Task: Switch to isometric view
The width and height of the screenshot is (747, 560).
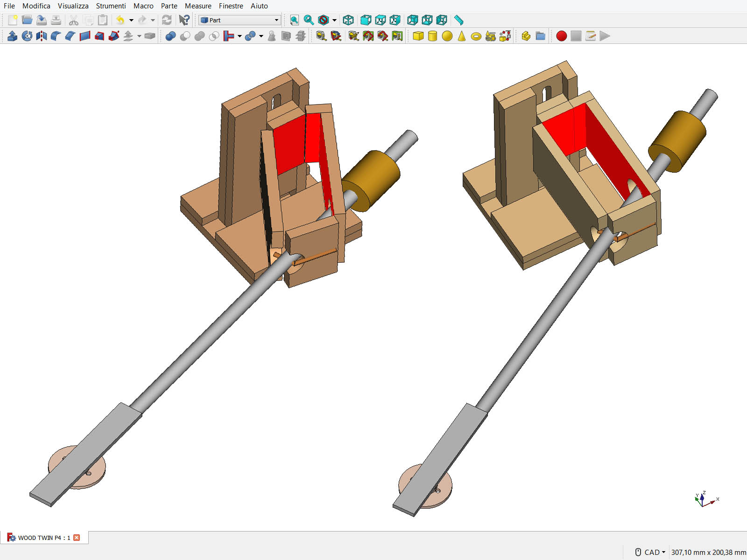Action: (348, 20)
